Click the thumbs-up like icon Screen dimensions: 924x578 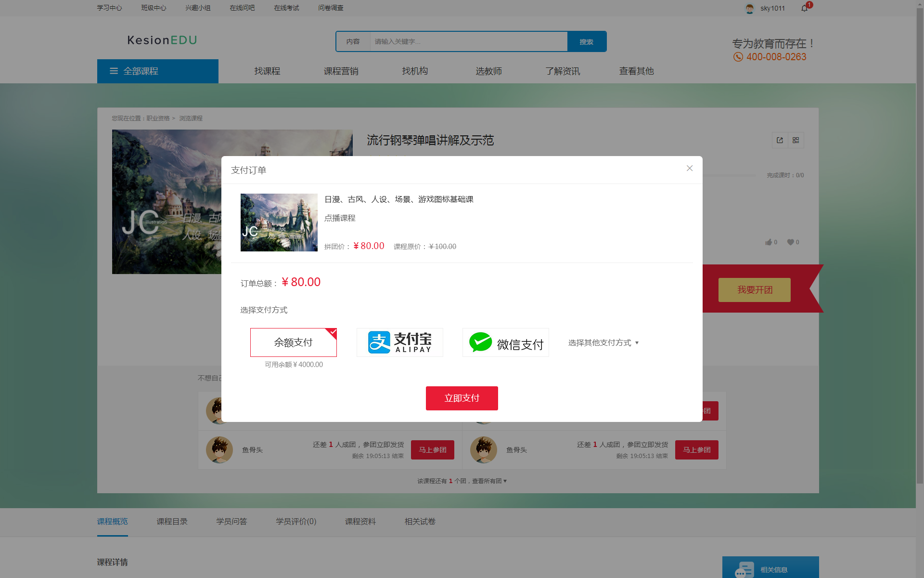point(769,242)
